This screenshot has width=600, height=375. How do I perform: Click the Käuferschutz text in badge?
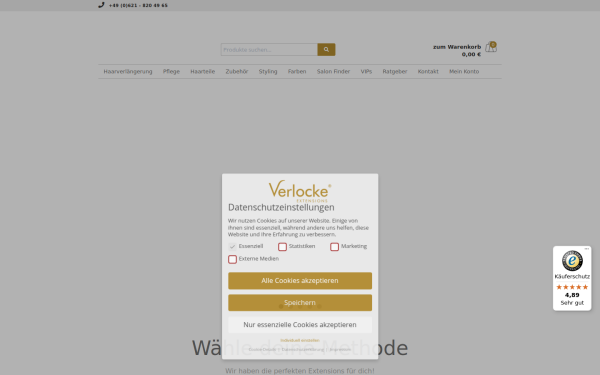572,276
